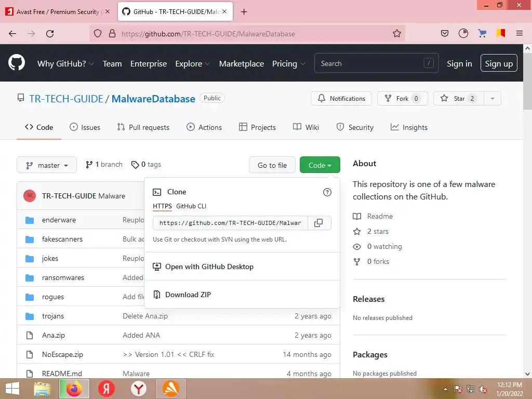Switch to the Security tab
This screenshot has height=399, width=532.
tap(354, 127)
